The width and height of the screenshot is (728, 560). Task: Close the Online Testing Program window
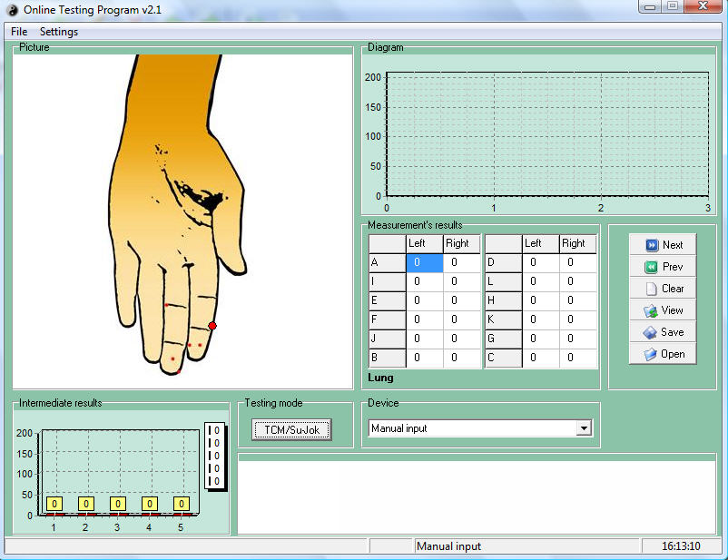(x=703, y=6)
